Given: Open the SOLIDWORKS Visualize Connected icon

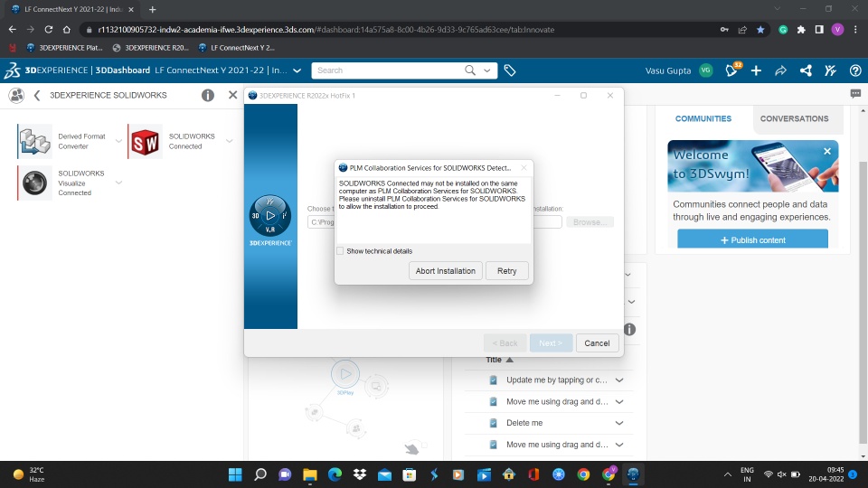Looking at the screenshot, I should click(x=34, y=183).
